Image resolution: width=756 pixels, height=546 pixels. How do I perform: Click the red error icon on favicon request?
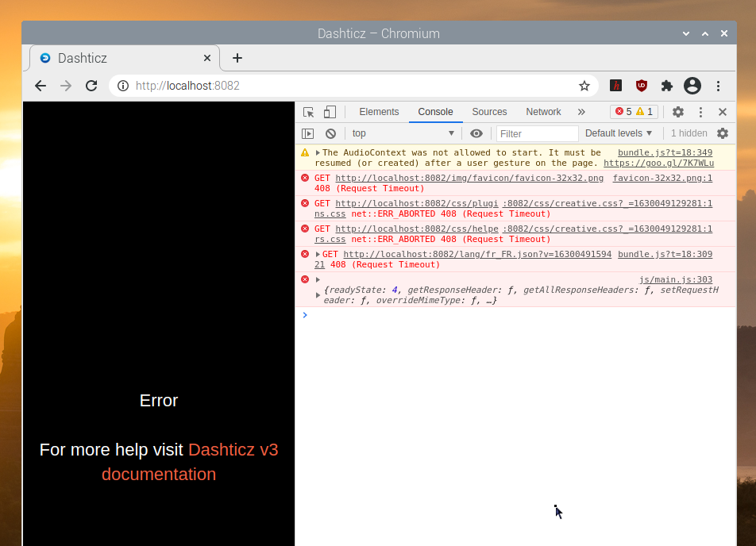click(x=305, y=178)
